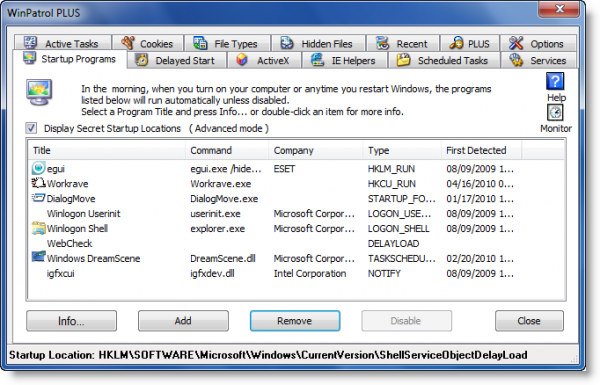Click the 02/20/2010 first detected cell

(480, 259)
